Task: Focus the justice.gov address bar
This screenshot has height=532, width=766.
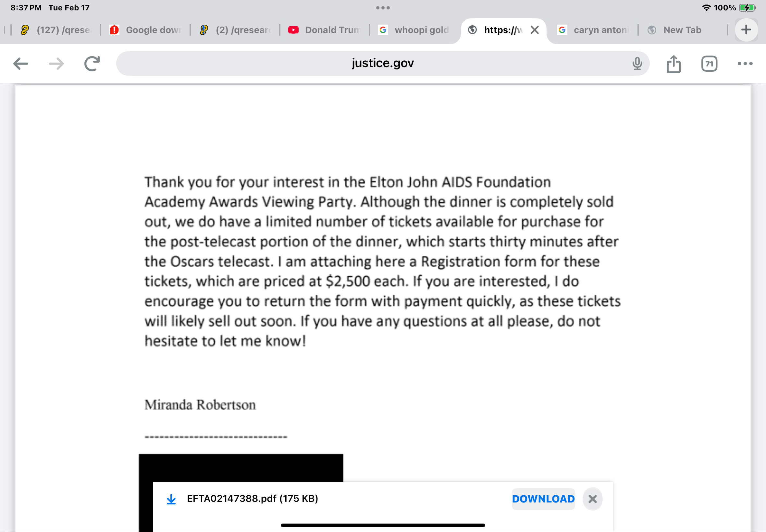Action: (382, 63)
